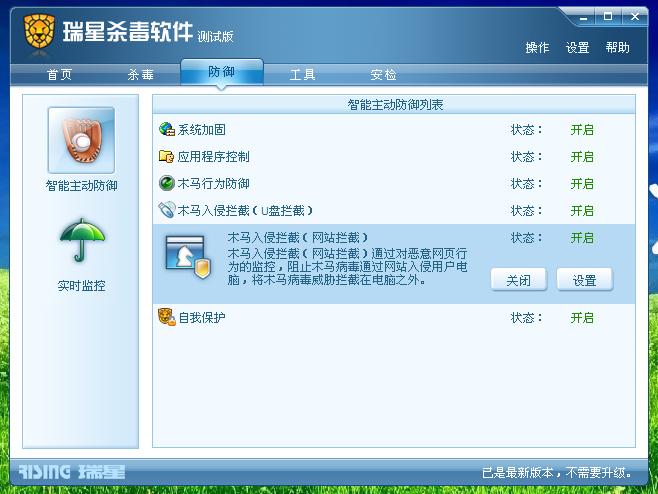Click the 自我保护 lion lock icon

(x=167, y=317)
